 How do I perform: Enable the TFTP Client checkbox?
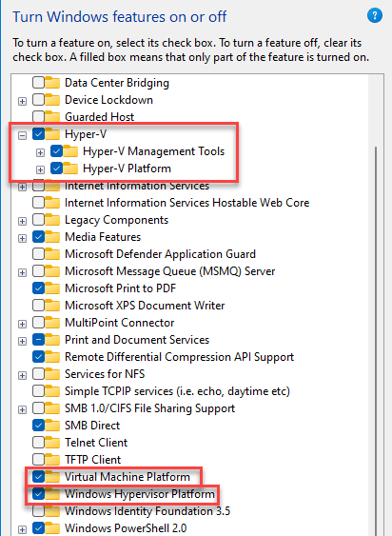click(x=38, y=460)
